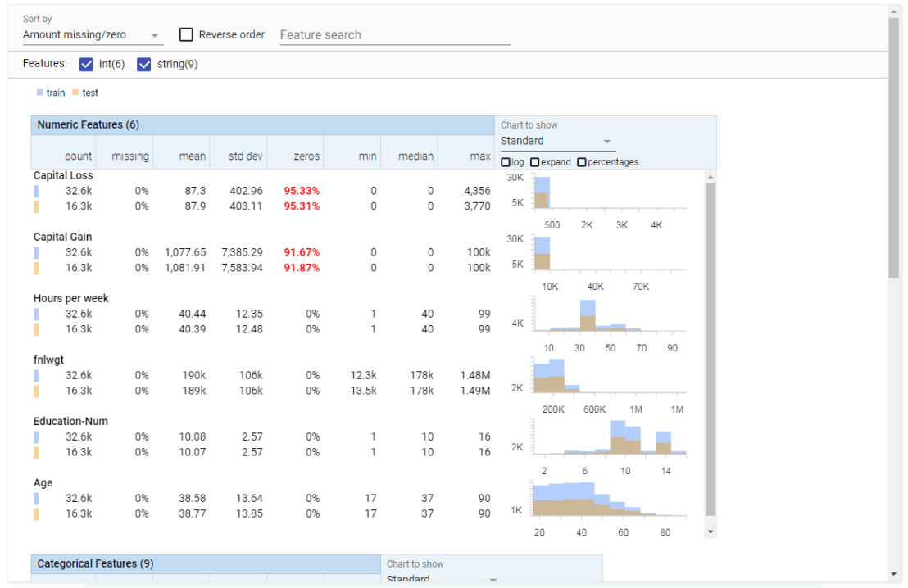Toggle the expand charts checkbox
This screenshot has width=908, height=588.
pyautogui.click(x=535, y=162)
